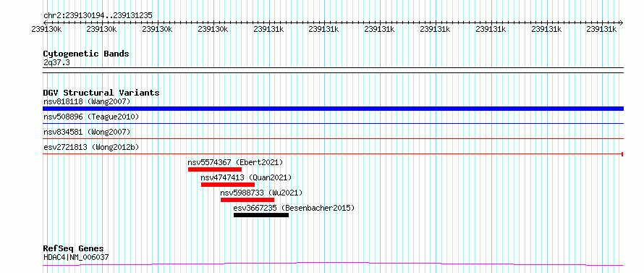
Task: Open the RefSeq Genes track title
Action: coord(74,249)
